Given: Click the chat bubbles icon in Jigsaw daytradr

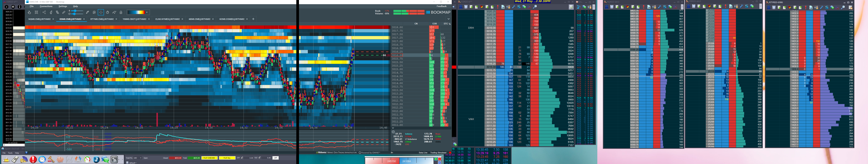Looking at the screenshot, I should pyautogui.click(x=106, y=160).
